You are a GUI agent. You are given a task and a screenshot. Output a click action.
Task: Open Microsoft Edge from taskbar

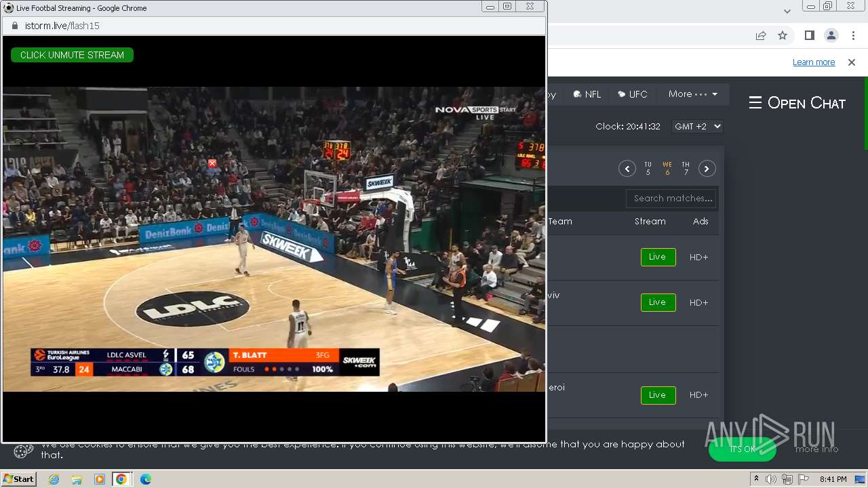[x=145, y=479]
